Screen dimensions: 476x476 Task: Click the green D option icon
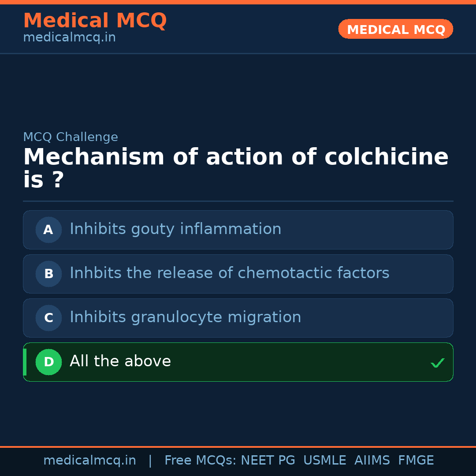click(x=48, y=362)
